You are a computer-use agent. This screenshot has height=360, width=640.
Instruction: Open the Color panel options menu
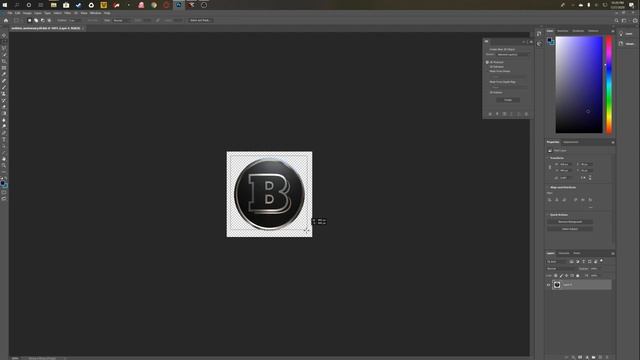613,31
